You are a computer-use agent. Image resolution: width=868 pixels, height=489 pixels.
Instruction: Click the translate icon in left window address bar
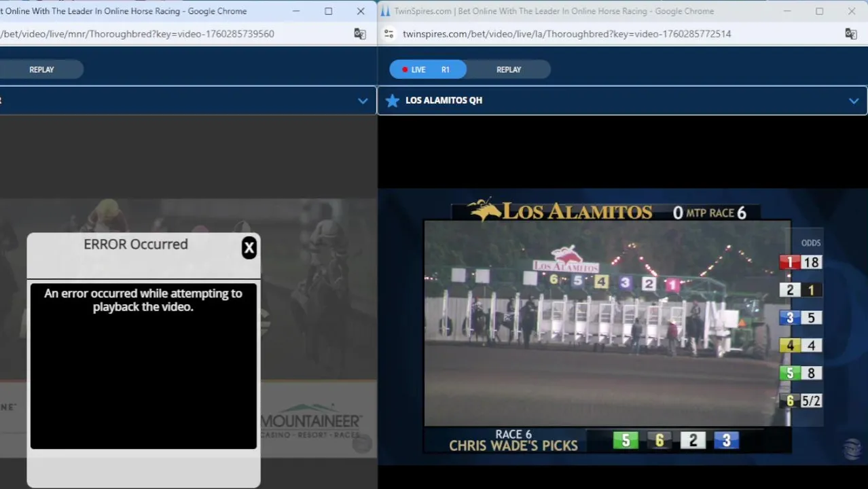pyautogui.click(x=360, y=34)
